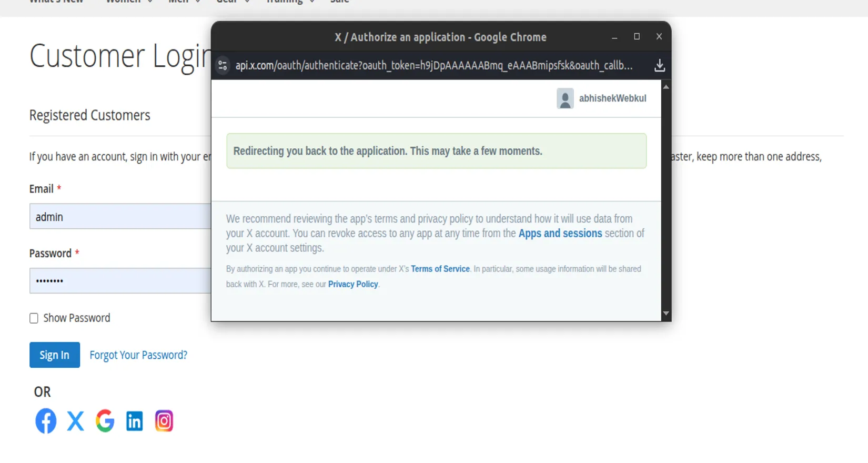Sign in with the Google icon
Screen dimensions: 868x463
pyautogui.click(x=105, y=421)
